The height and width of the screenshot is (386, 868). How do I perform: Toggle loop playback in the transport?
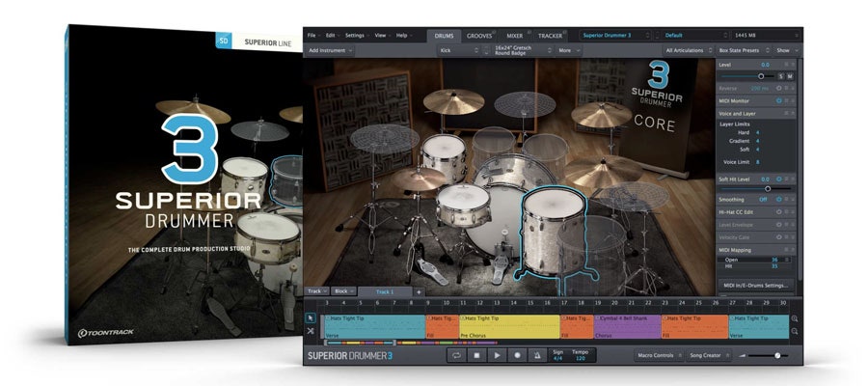454,355
